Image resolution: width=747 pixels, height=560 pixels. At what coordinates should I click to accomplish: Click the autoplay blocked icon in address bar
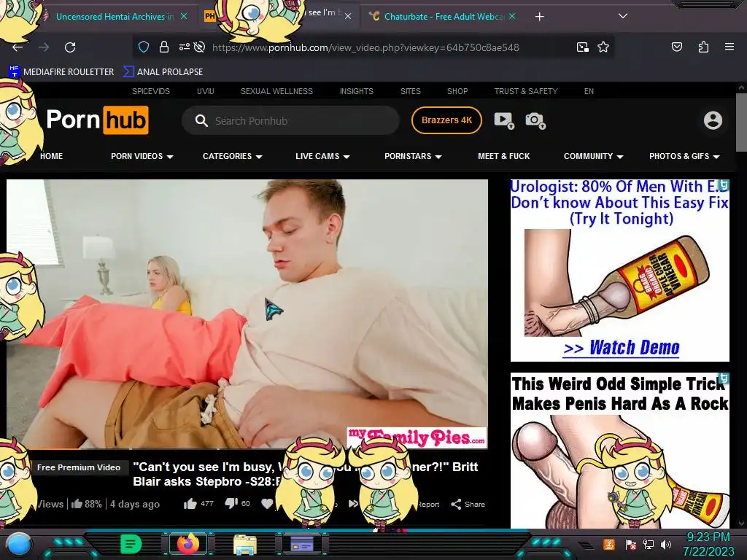[x=200, y=47]
